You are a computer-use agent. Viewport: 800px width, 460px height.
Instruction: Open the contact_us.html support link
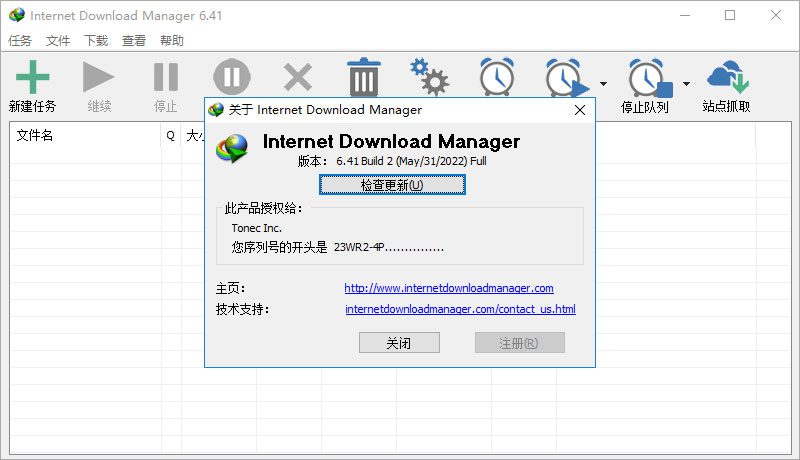click(460, 310)
